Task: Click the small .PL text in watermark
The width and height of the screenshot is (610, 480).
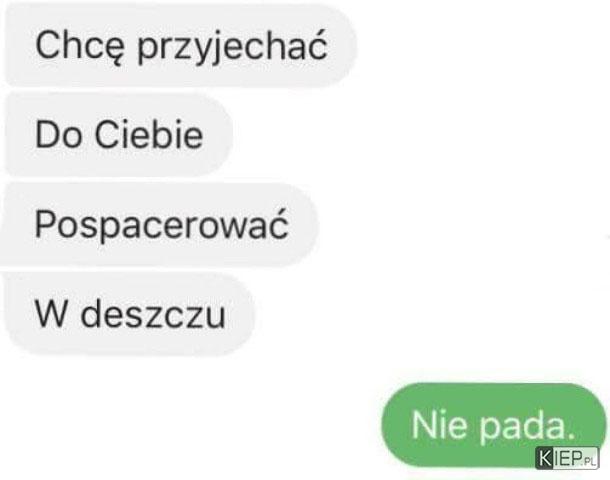Action: (x=589, y=462)
